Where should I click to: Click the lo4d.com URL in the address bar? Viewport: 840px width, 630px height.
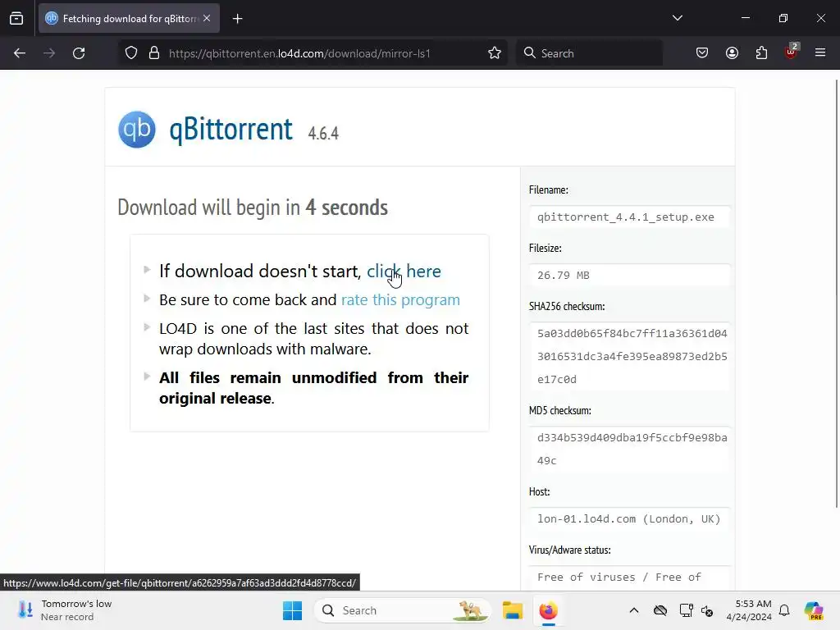pyautogui.click(x=299, y=53)
